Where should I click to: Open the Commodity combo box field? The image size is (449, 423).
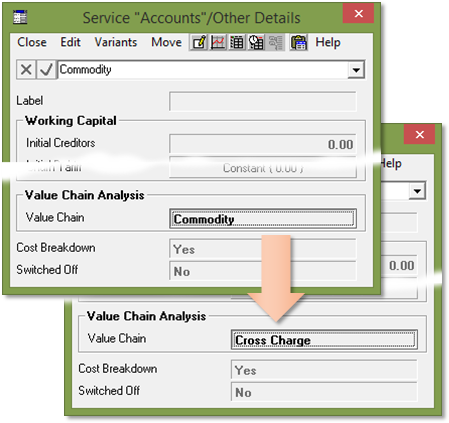tap(211, 70)
